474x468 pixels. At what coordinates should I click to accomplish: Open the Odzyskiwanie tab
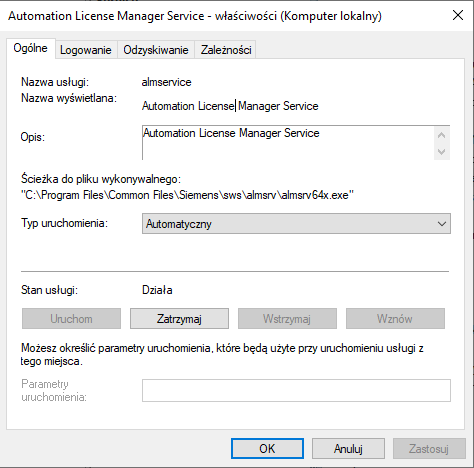tap(156, 50)
